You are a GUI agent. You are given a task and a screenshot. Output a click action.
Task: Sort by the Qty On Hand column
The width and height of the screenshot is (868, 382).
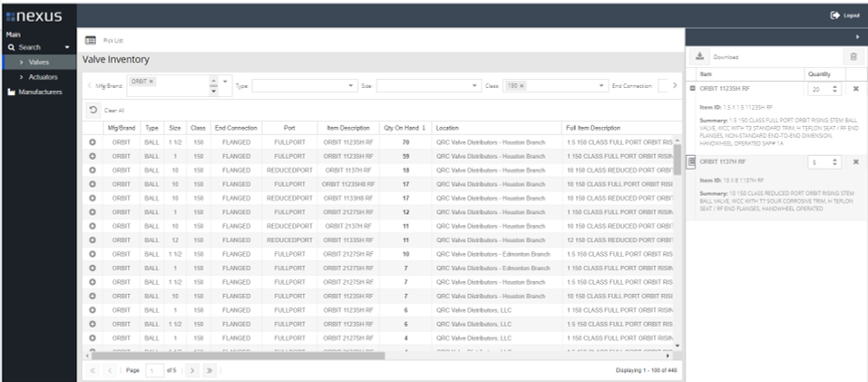click(405, 128)
